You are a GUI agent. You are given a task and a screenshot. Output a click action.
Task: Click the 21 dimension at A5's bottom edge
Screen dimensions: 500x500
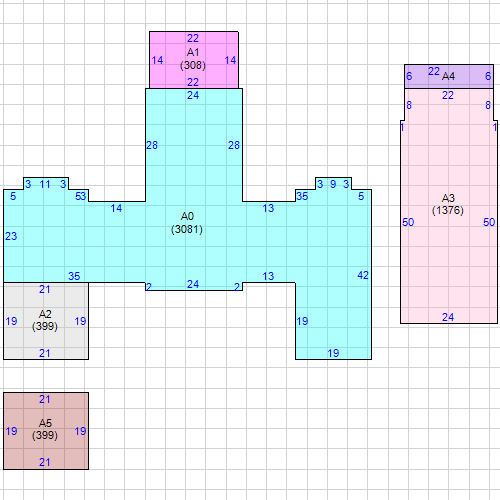(x=45, y=463)
